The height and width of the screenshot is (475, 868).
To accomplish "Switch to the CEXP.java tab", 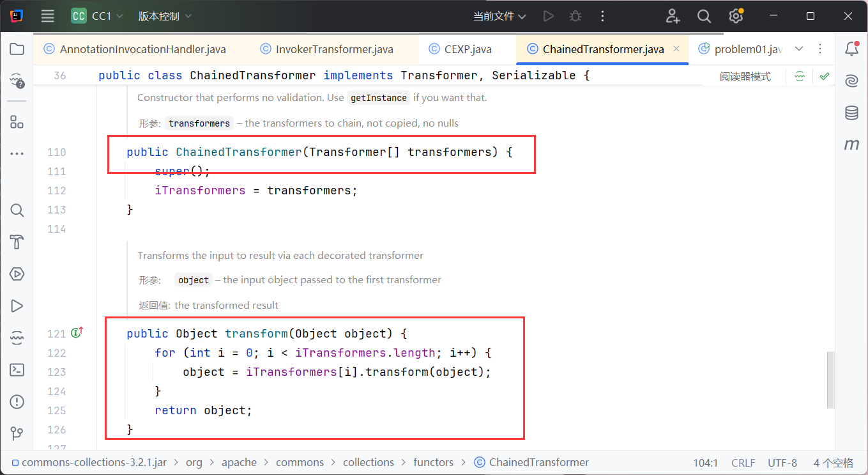I will [x=468, y=49].
